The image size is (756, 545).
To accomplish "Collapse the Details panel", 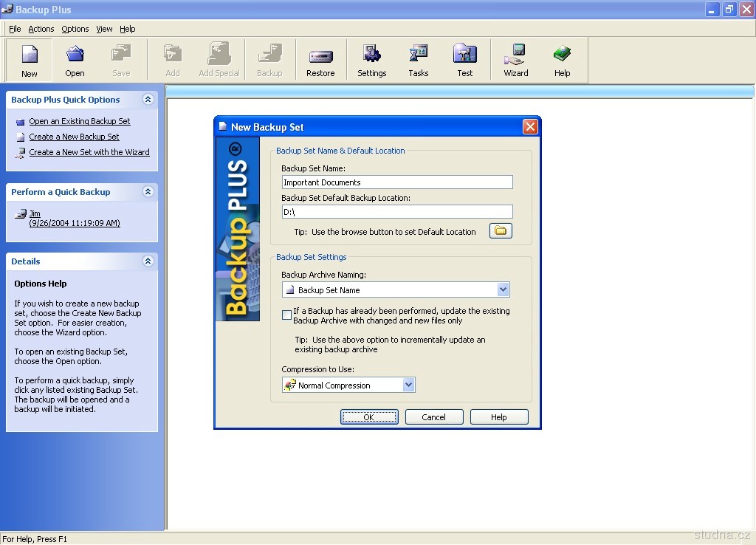I will [148, 261].
